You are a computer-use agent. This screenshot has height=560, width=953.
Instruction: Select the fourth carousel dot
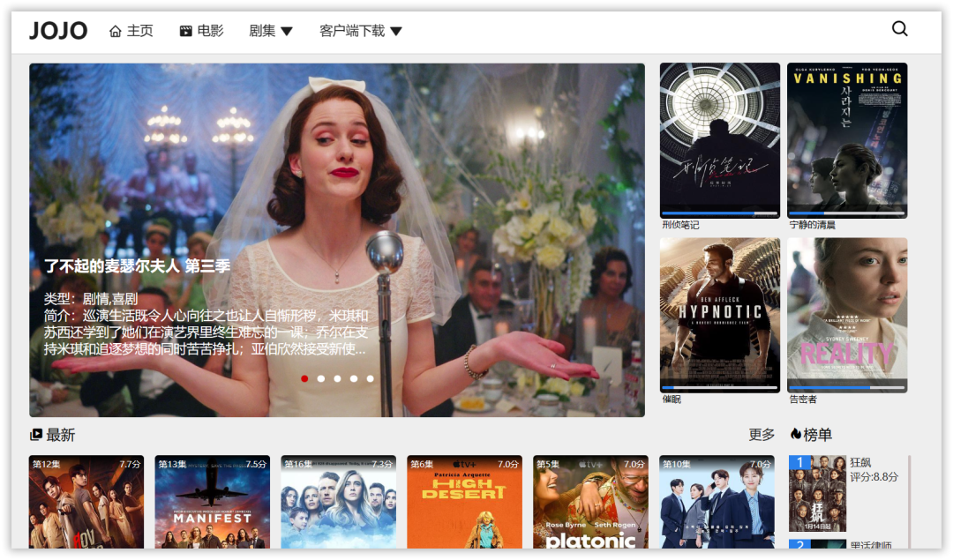tap(354, 378)
